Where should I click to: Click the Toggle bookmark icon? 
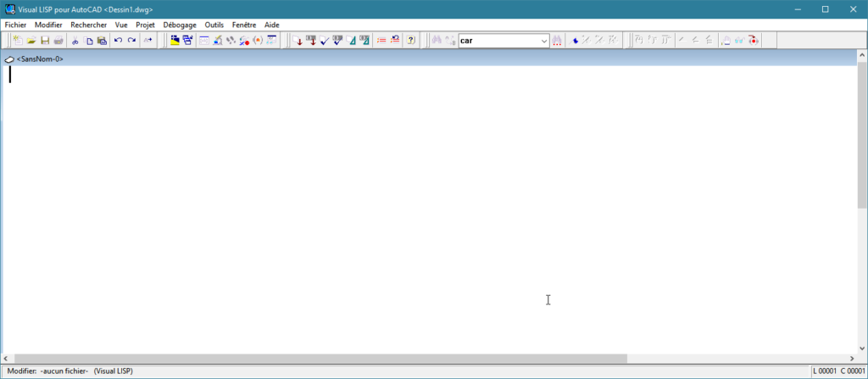(576, 41)
